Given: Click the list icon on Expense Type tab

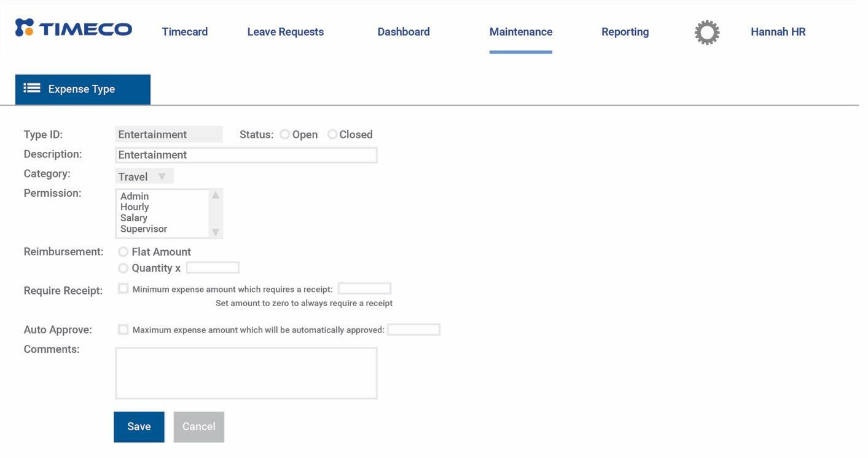Looking at the screenshot, I should [x=33, y=87].
